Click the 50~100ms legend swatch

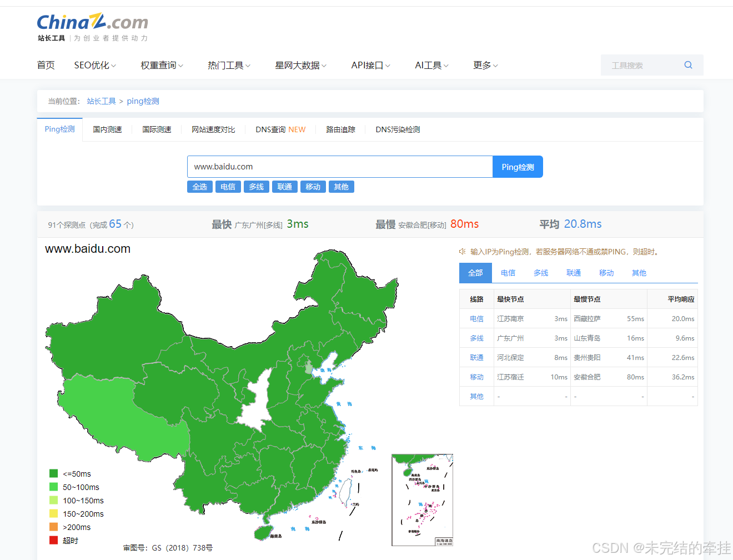pos(54,487)
